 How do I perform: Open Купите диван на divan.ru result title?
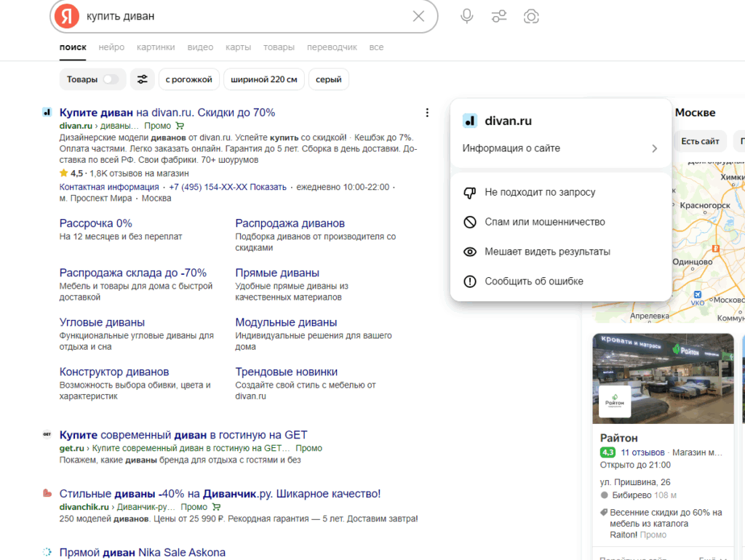[167, 113]
